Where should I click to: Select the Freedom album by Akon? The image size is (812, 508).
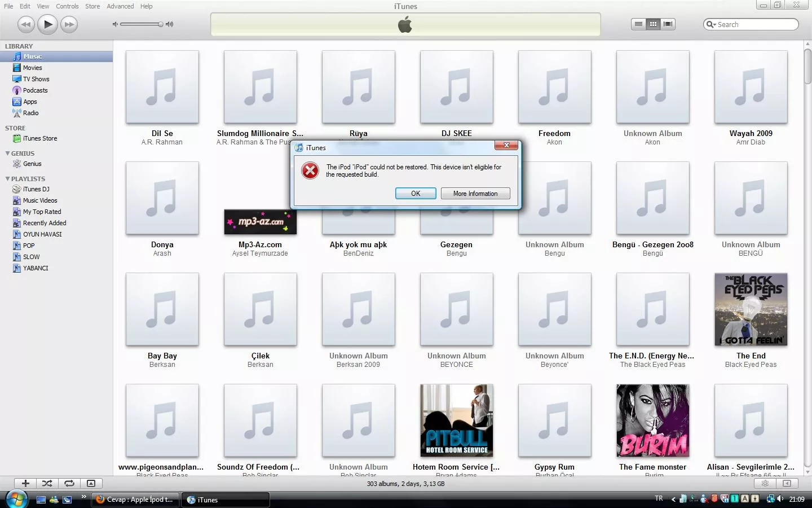point(554,87)
